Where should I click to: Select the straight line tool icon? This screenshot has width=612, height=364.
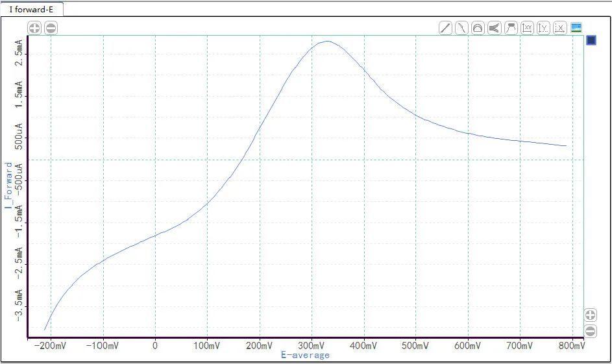point(445,28)
